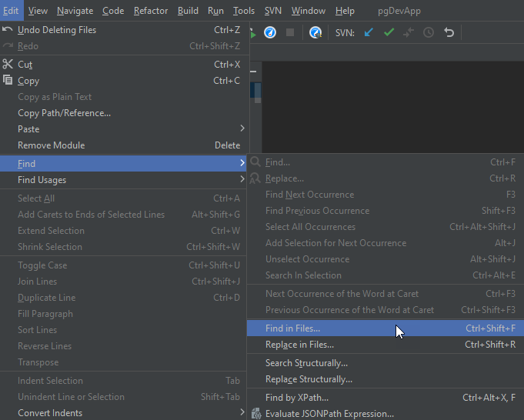
Task: Click the SVN Commit checkmark icon
Action: point(389,32)
